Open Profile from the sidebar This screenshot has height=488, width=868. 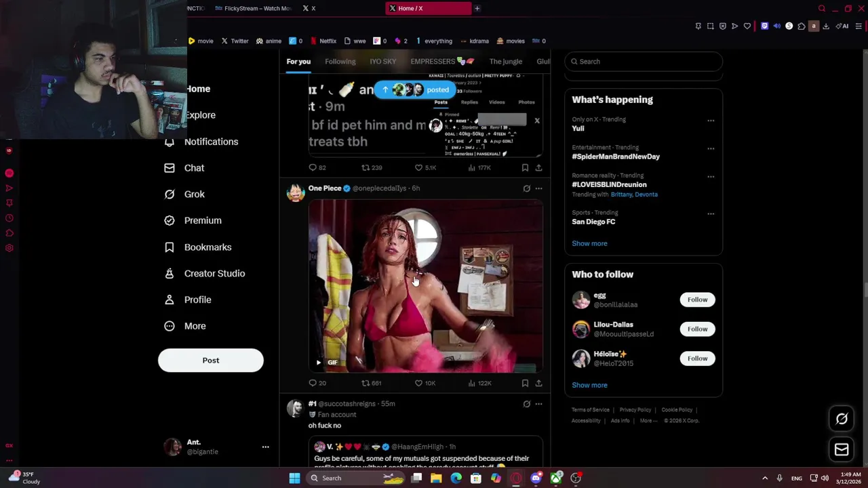[x=188, y=300]
